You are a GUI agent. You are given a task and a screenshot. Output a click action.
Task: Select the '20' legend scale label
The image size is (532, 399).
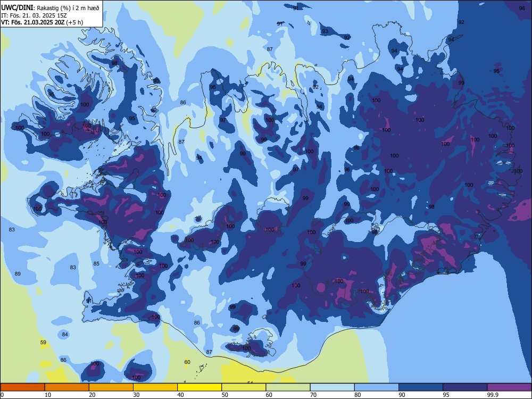(x=92, y=395)
